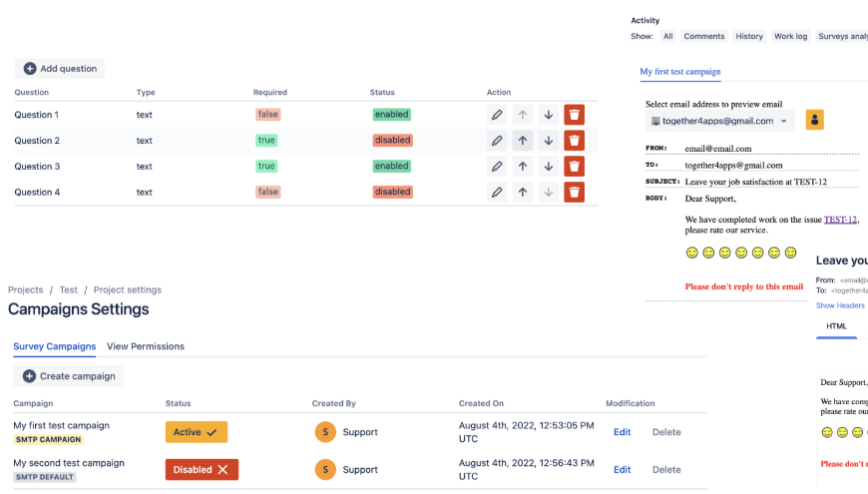Image resolution: width=868 pixels, height=494 pixels.
Task: Click the orange user icon beside the email dropdown
Action: coord(815,121)
